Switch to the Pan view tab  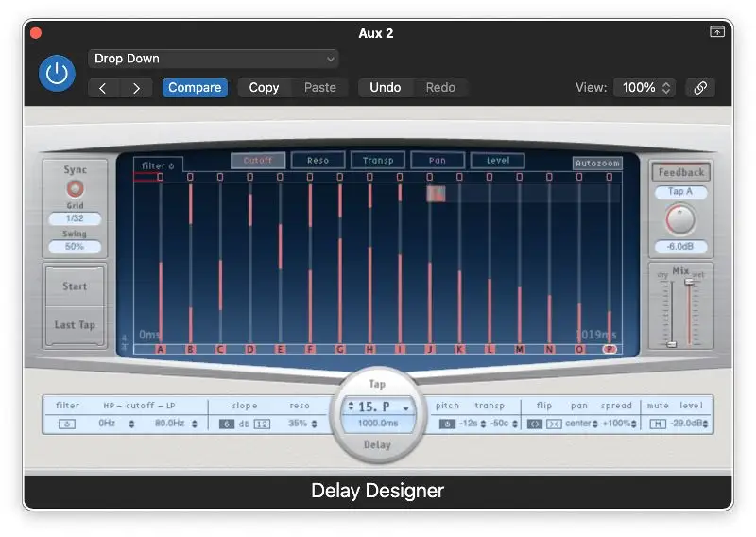click(438, 161)
